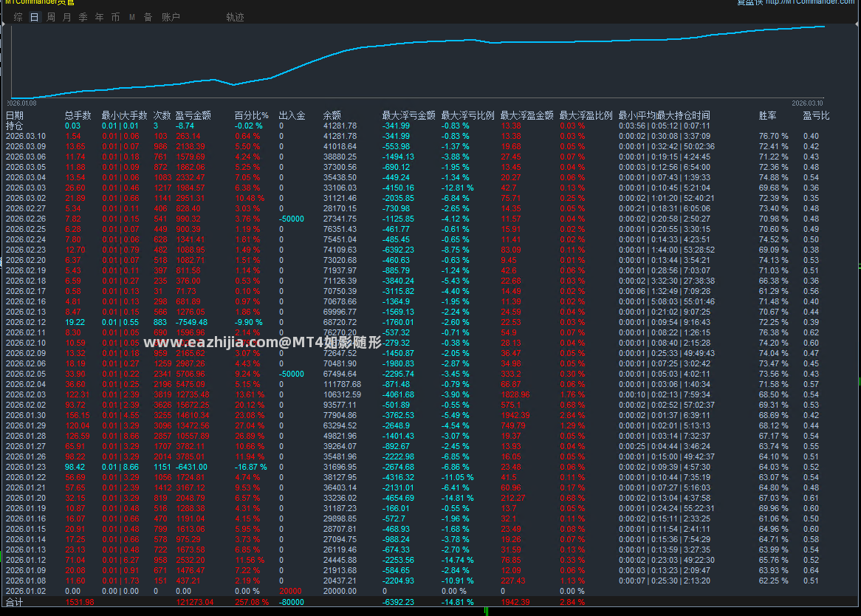The height and width of the screenshot is (616, 861).
Task: Select the 2026.02.12 date row
Action: click(x=428, y=322)
